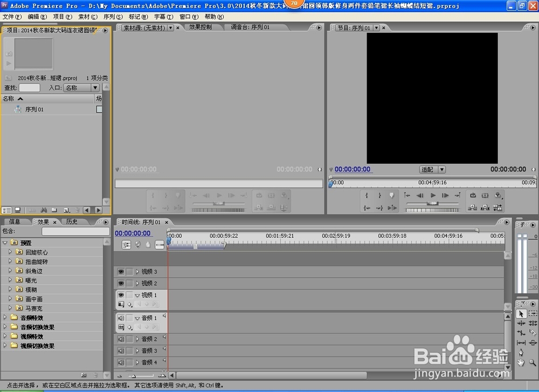Select the Track Select tool
The width and height of the screenshot is (539, 392).
pos(533,314)
